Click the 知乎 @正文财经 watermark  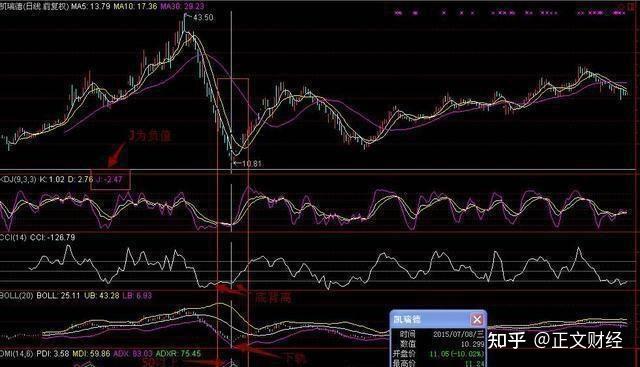(555, 340)
